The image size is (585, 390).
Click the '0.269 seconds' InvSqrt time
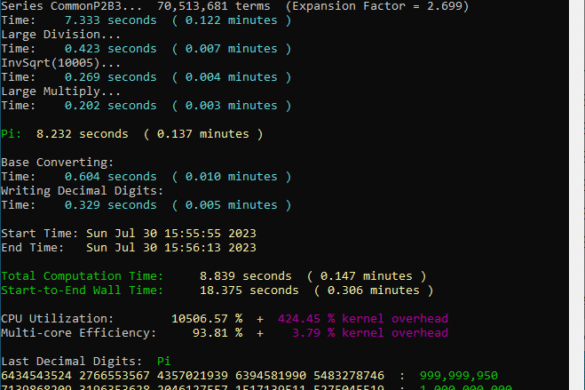pyautogui.click(x=110, y=77)
